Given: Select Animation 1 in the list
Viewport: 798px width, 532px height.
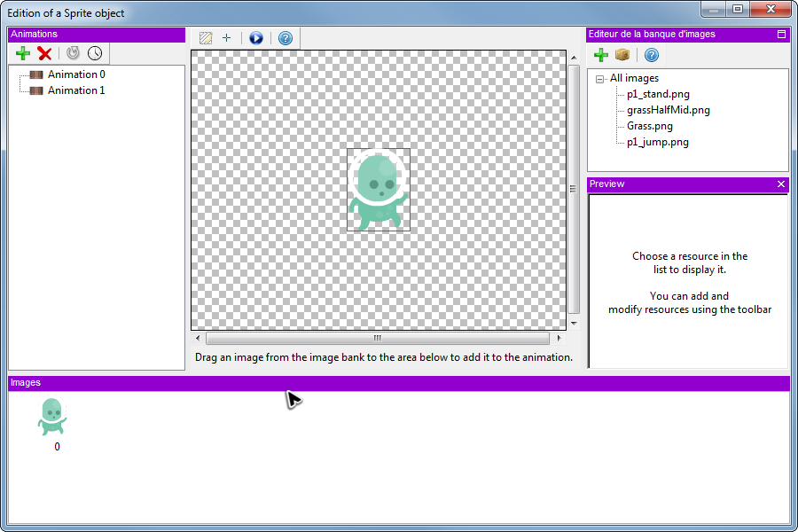Looking at the screenshot, I should 75,90.
